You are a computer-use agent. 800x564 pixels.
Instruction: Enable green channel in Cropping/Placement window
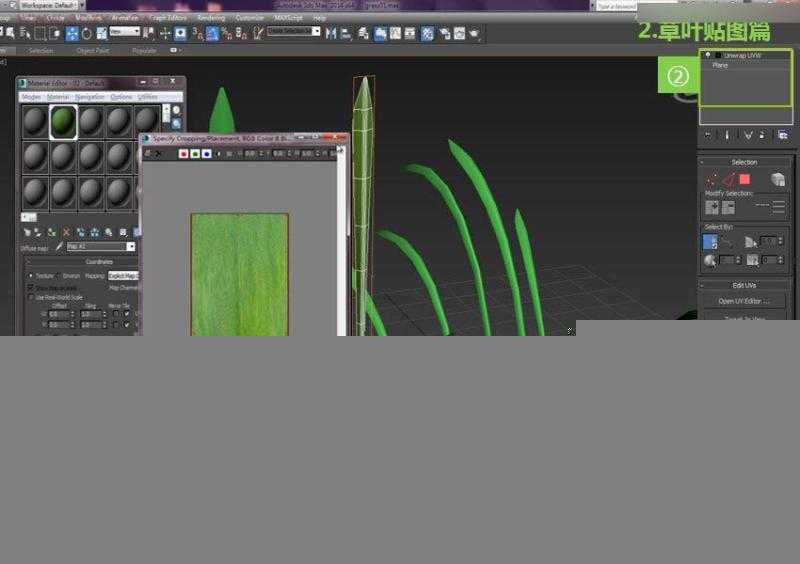point(195,154)
